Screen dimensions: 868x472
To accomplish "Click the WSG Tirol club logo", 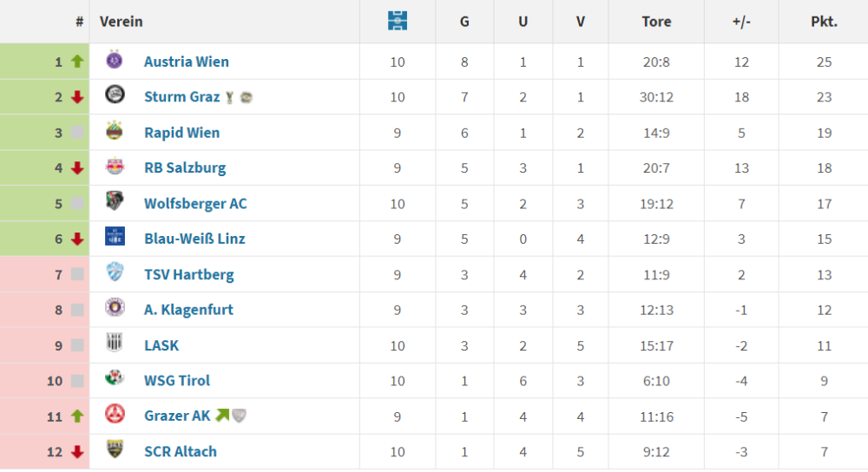I will coord(115,379).
